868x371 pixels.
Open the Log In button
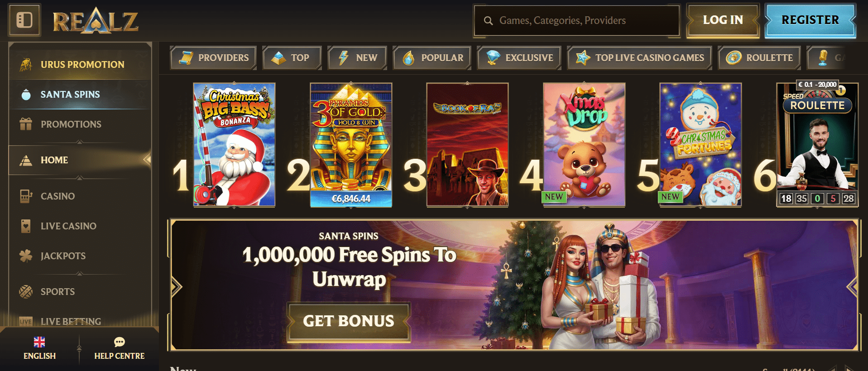(x=723, y=20)
